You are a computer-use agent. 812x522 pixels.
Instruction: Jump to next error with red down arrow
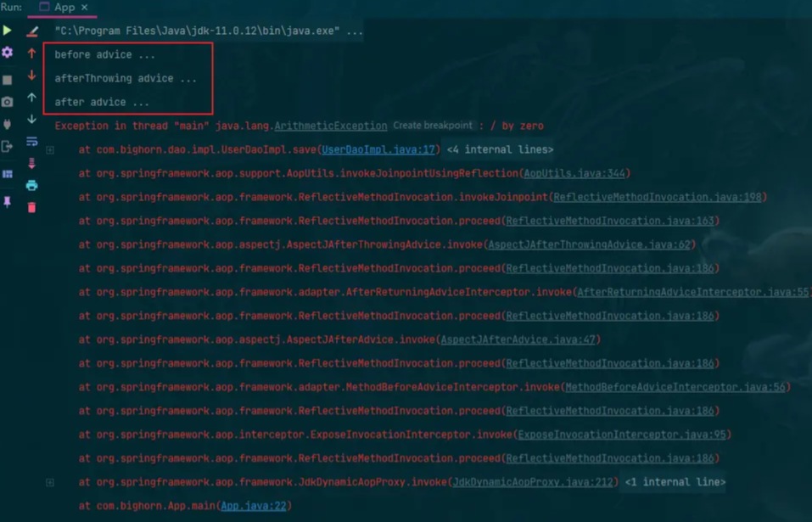(32, 76)
